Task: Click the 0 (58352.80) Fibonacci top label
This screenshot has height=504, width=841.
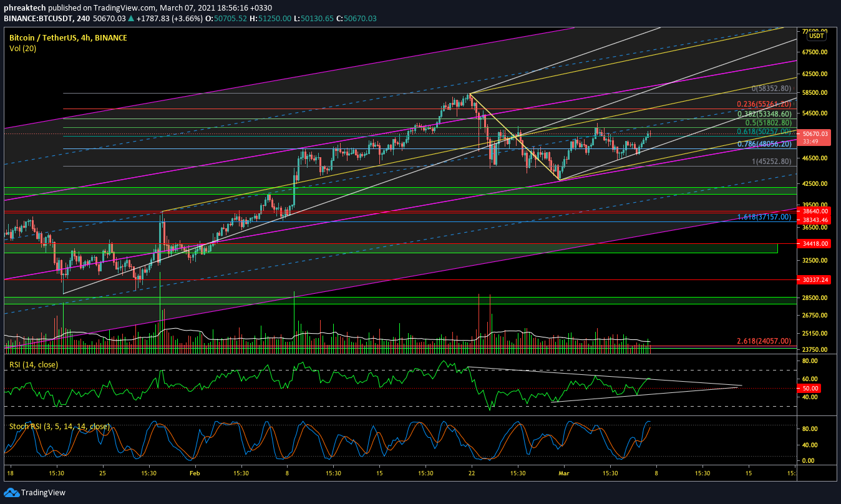Action: (771, 89)
